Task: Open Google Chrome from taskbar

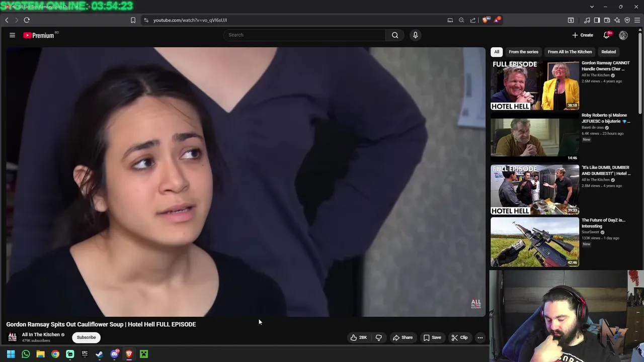Action: click(x=55, y=354)
